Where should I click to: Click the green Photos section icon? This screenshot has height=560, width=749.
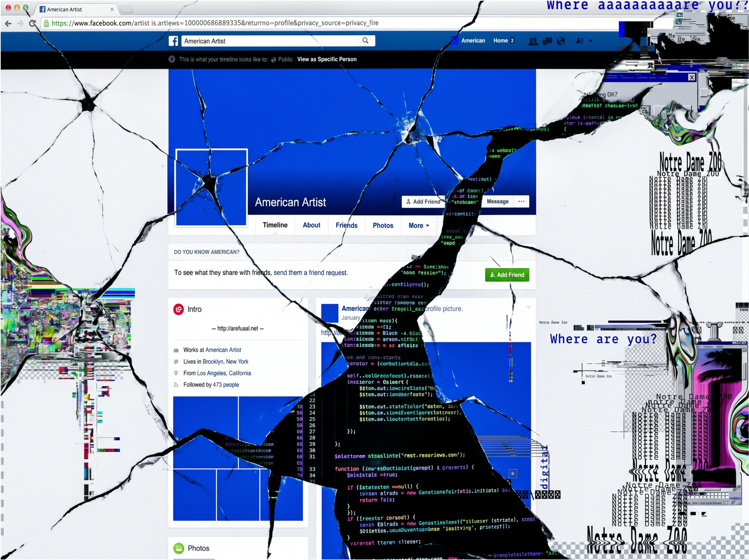point(179,548)
